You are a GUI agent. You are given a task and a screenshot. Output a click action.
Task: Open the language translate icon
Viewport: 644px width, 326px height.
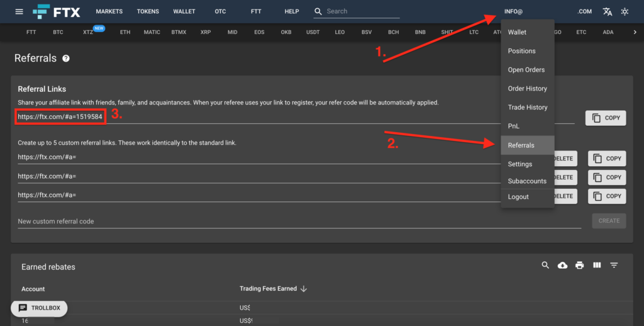click(x=608, y=11)
